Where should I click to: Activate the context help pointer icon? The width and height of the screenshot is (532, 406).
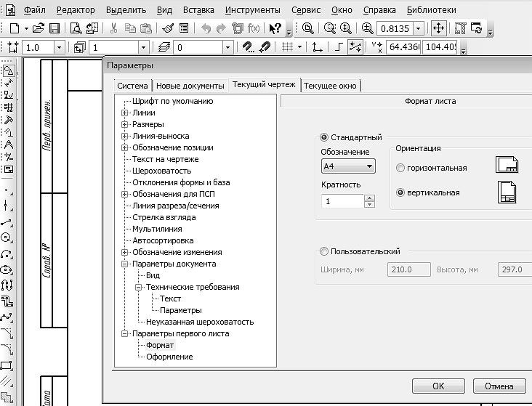point(275,28)
